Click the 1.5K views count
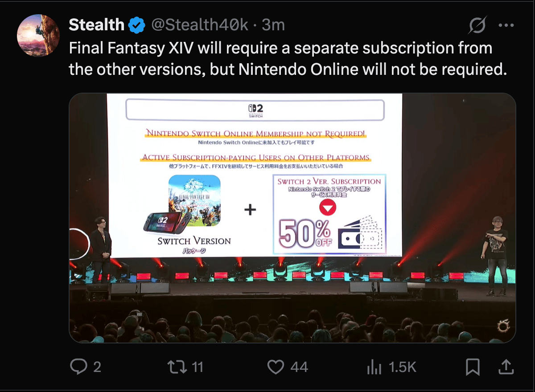 403,367
